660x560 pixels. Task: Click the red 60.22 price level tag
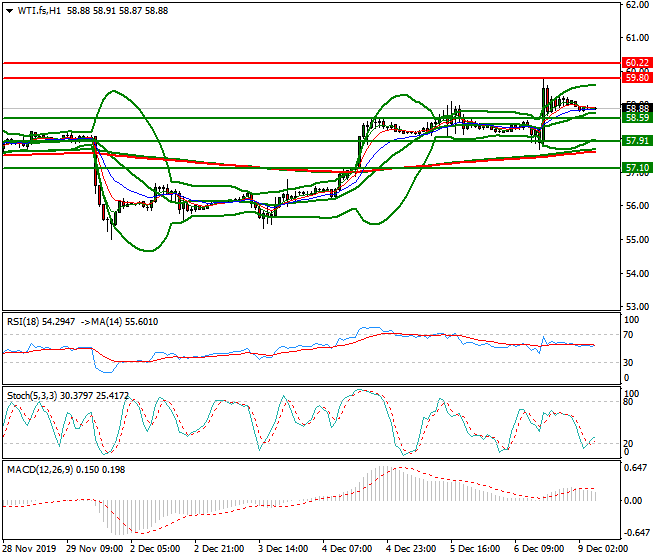tap(637, 62)
